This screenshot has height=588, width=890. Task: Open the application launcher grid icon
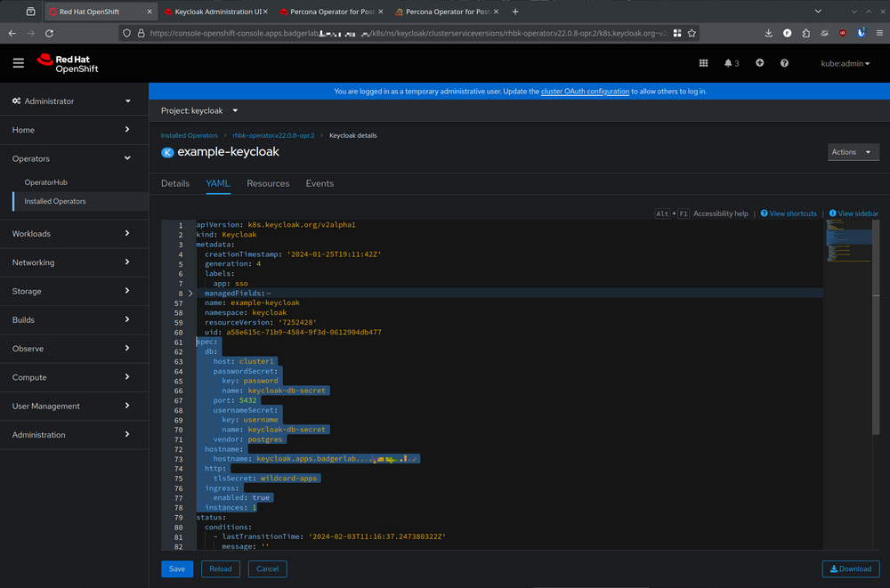(703, 63)
